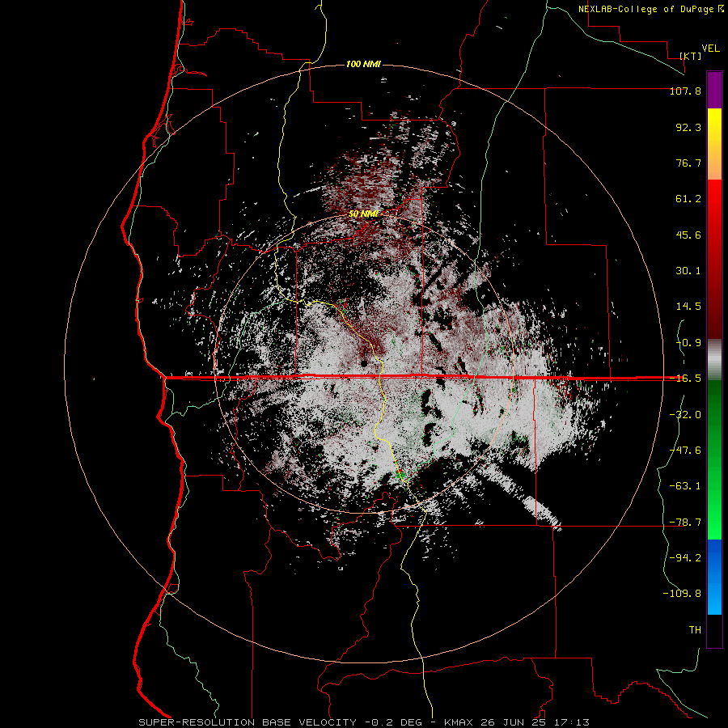The image size is (728, 728).
Task: Click the TH threshold label
Action: [695, 629]
